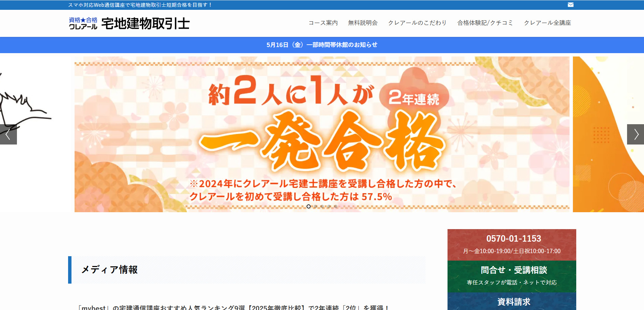Click the 月〜金10:00-19:00 hours text
This screenshot has height=310, width=644.
click(x=512, y=251)
